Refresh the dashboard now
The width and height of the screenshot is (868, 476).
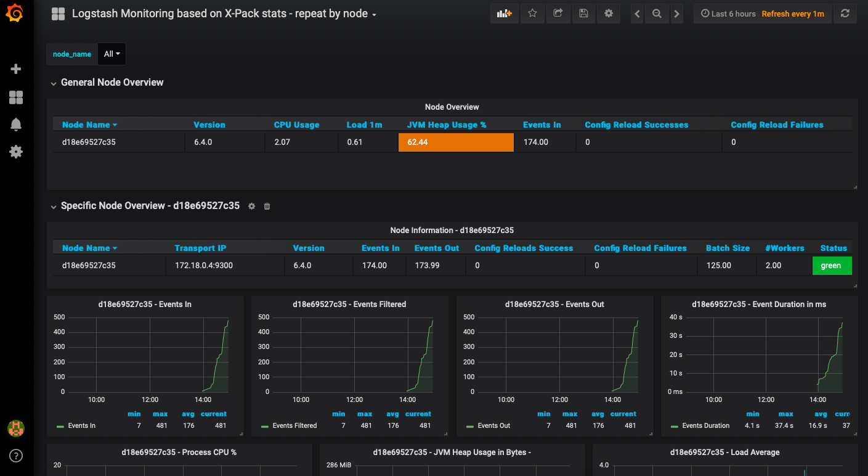[845, 14]
